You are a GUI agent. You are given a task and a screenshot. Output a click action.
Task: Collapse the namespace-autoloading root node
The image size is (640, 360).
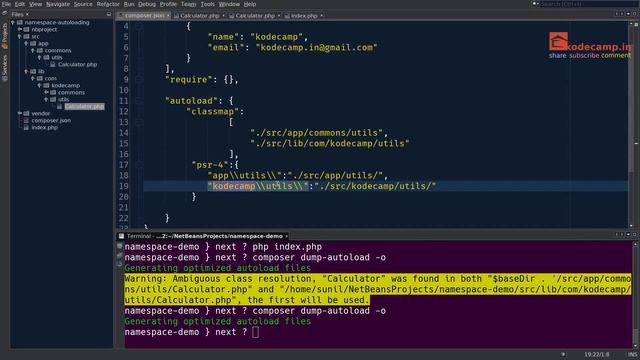(13, 22)
